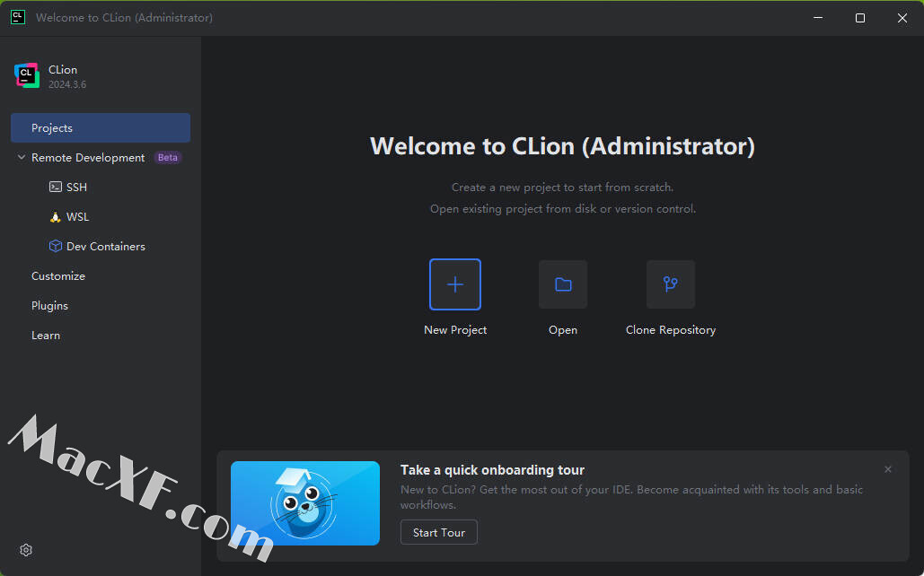Click the CLion version 2024.3.6 text
Viewport: 924px width, 576px height.
pos(67,84)
